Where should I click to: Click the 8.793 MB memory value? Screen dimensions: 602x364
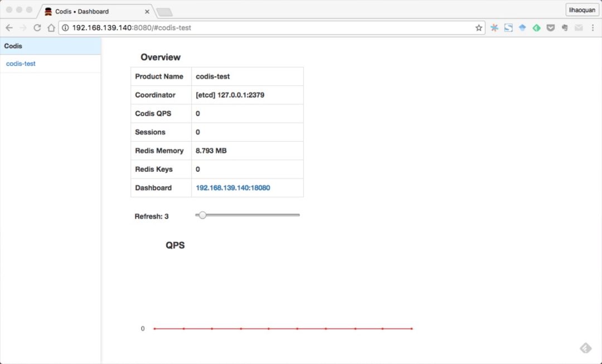[211, 151]
